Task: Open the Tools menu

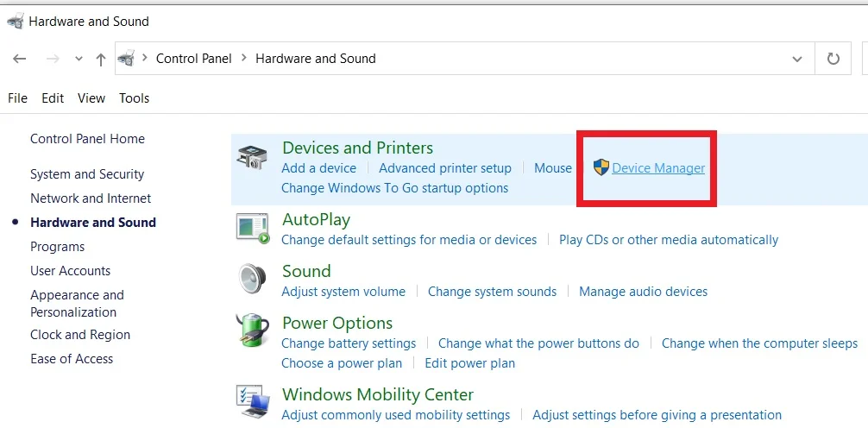Action: [134, 98]
